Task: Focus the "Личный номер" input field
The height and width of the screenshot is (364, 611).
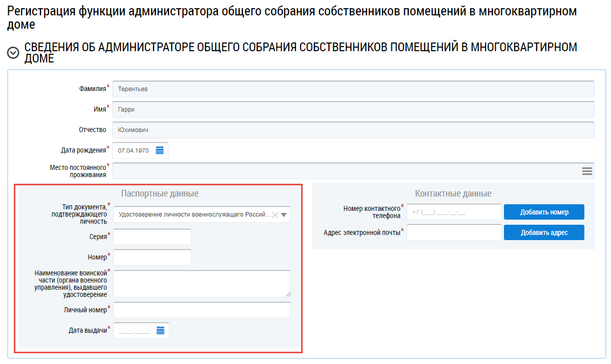Action: pos(202,310)
